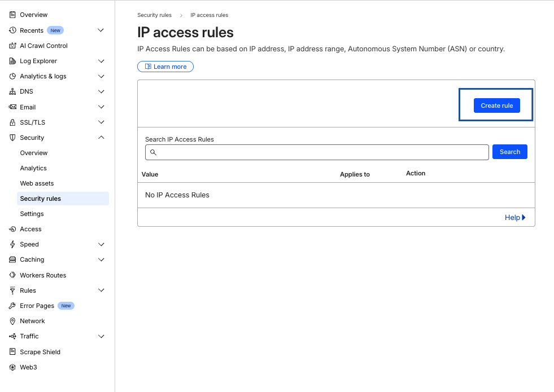Image resolution: width=554 pixels, height=392 pixels.
Task: Open the Scrape Shield menu item
Action: click(x=40, y=352)
